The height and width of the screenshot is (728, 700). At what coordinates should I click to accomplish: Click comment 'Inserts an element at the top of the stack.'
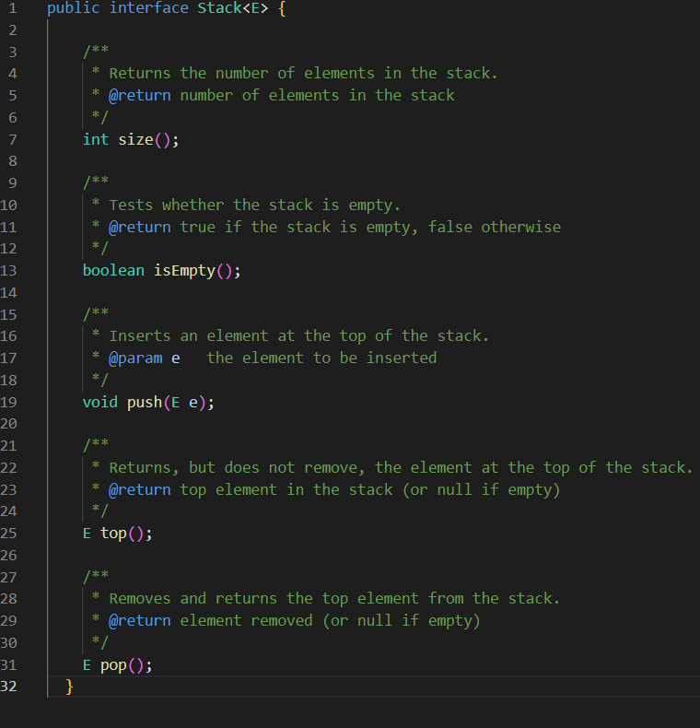[x=299, y=335]
